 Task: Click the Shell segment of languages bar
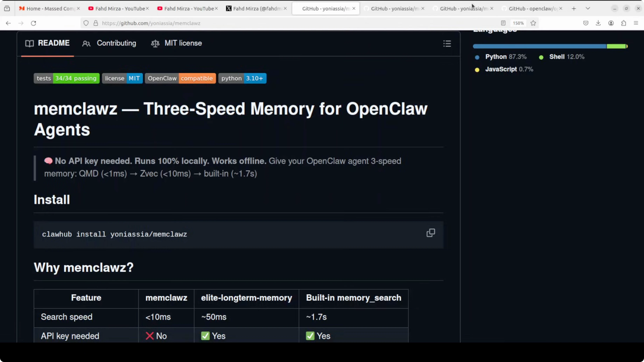pyautogui.click(x=616, y=46)
